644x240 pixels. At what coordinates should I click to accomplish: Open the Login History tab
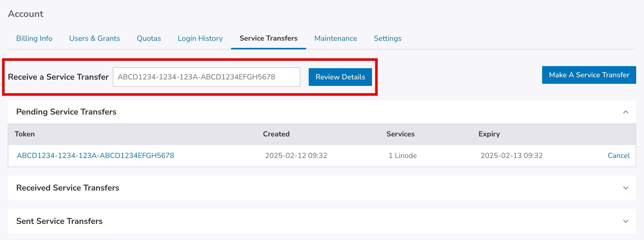[200, 39]
